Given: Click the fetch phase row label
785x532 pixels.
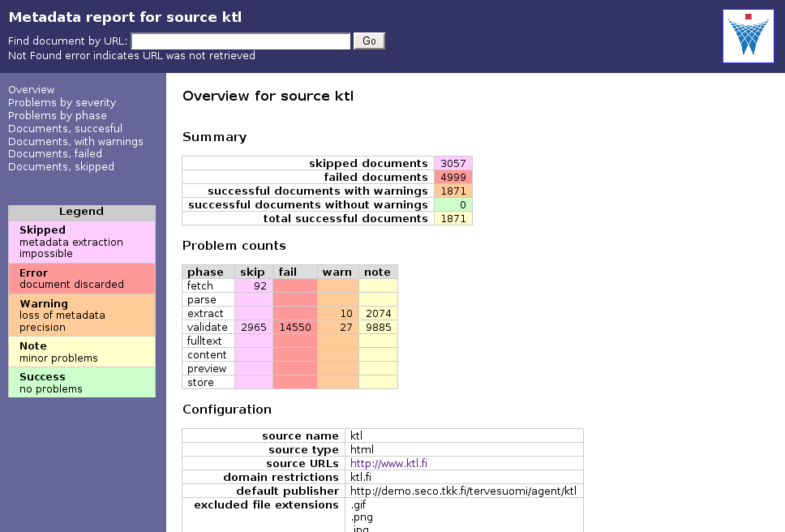Looking at the screenshot, I should click(208, 285).
